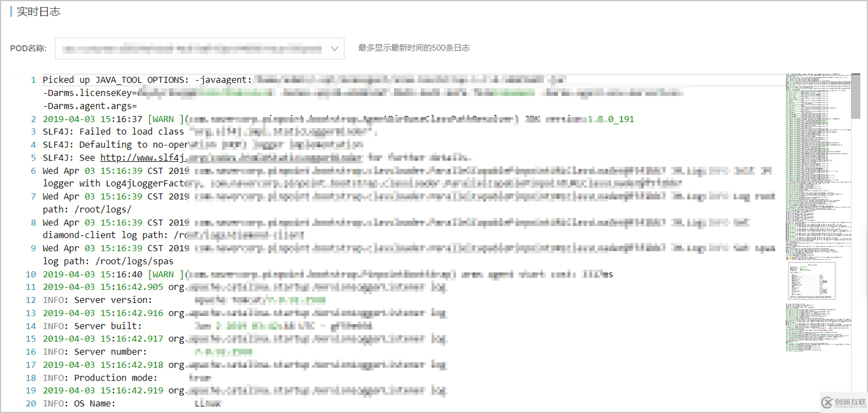Click the log minimap overview
Image resolution: width=868 pixels, height=413 pixels.
coord(818,213)
